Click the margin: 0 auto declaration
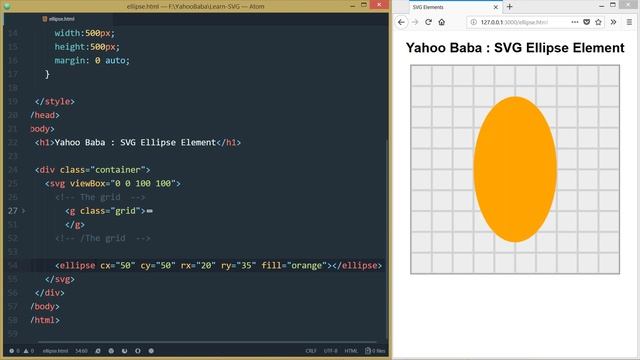This screenshot has height=360, width=640. pyautogui.click(x=92, y=60)
